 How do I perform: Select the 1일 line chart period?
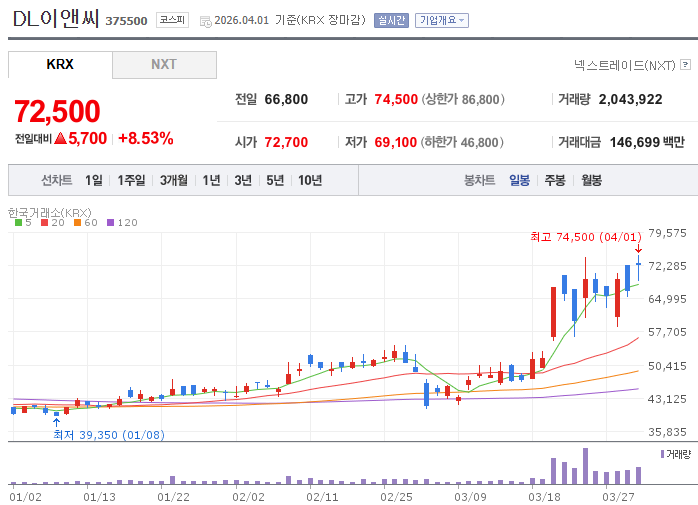94,180
